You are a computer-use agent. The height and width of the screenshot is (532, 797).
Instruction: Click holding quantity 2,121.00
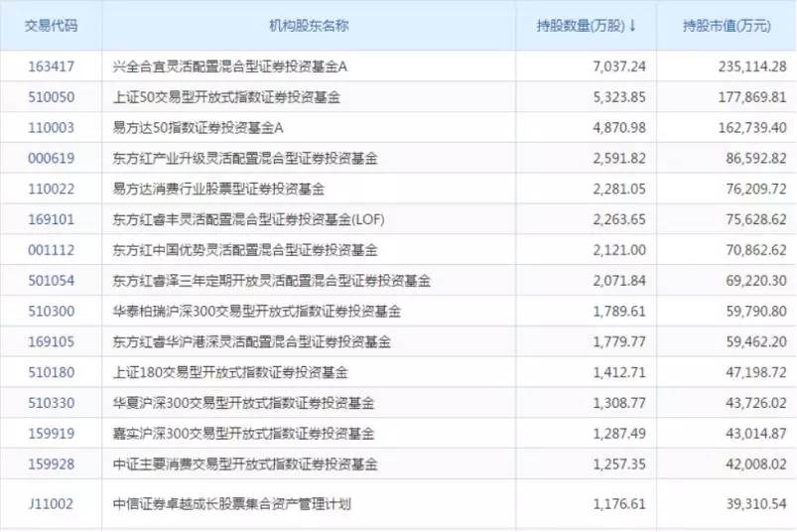[x=619, y=249]
